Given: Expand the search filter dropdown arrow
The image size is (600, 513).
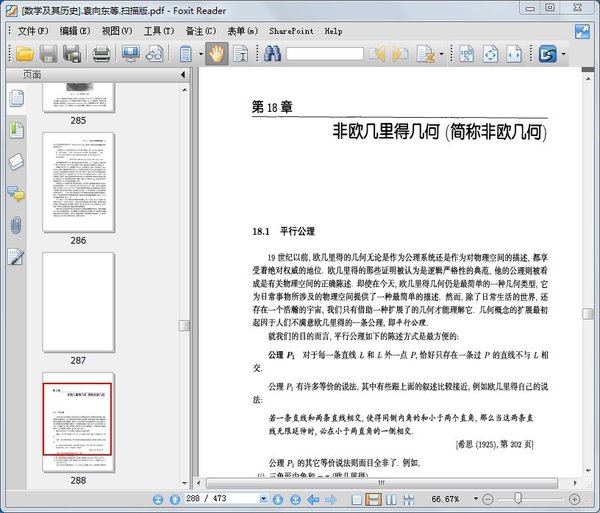Looking at the screenshot, I should 442,54.
